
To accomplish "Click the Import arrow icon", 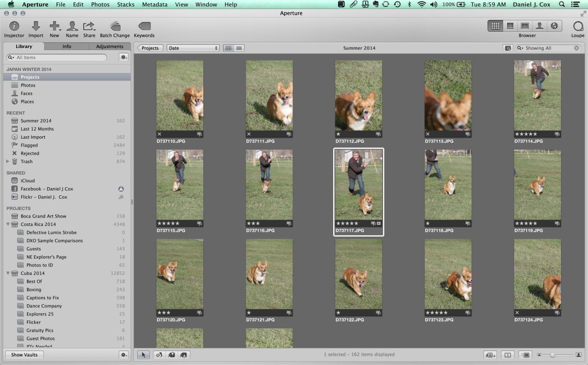I will (36, 26).
